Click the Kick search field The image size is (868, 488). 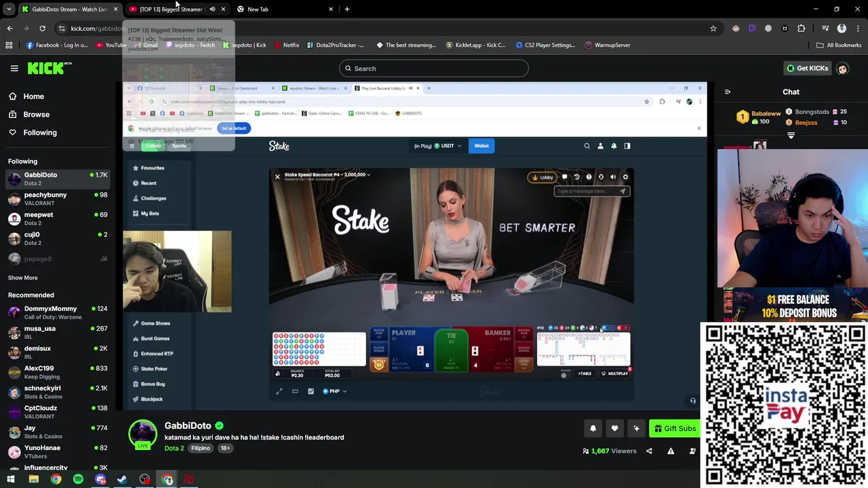click(433, 68)
